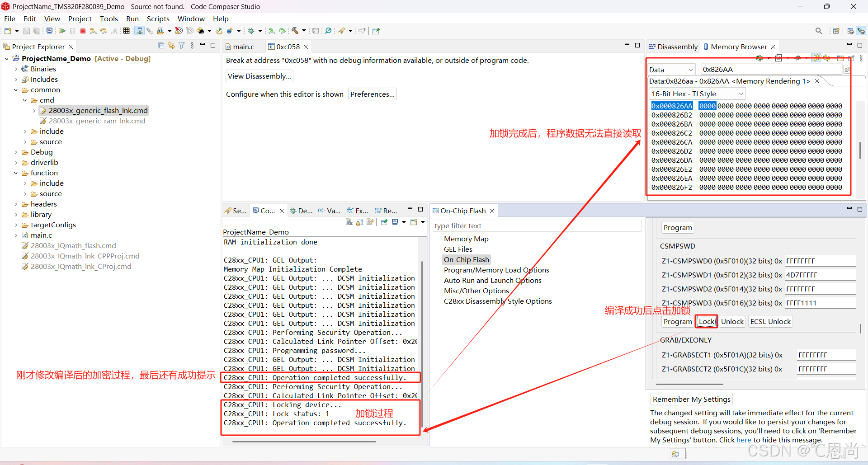Select the Debug tab in bottom panel

[302, 211]
